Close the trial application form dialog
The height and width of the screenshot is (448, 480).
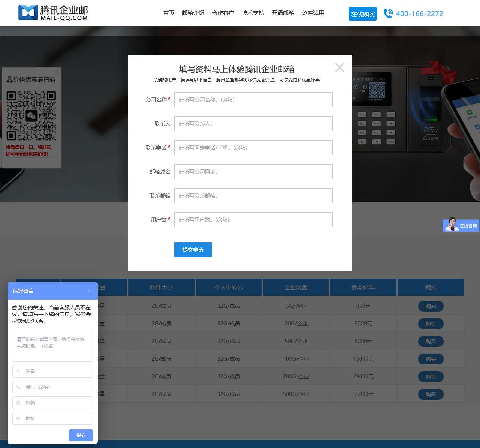click(339, 67)
